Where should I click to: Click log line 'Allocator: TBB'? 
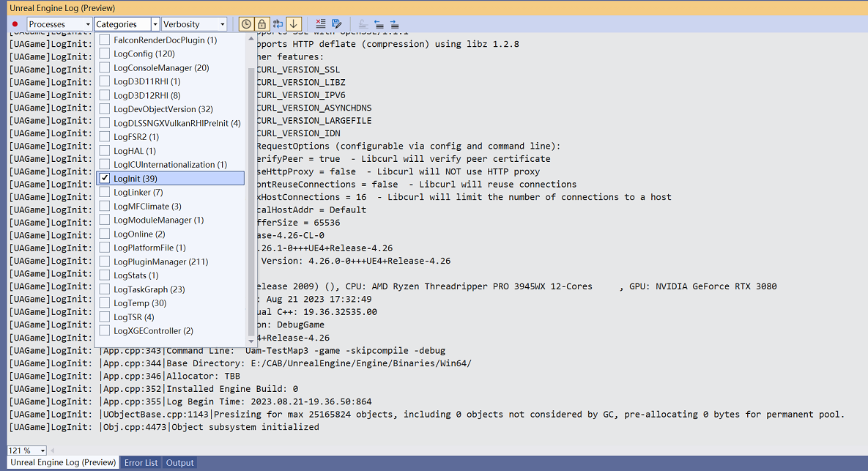[x=203, y=376]
